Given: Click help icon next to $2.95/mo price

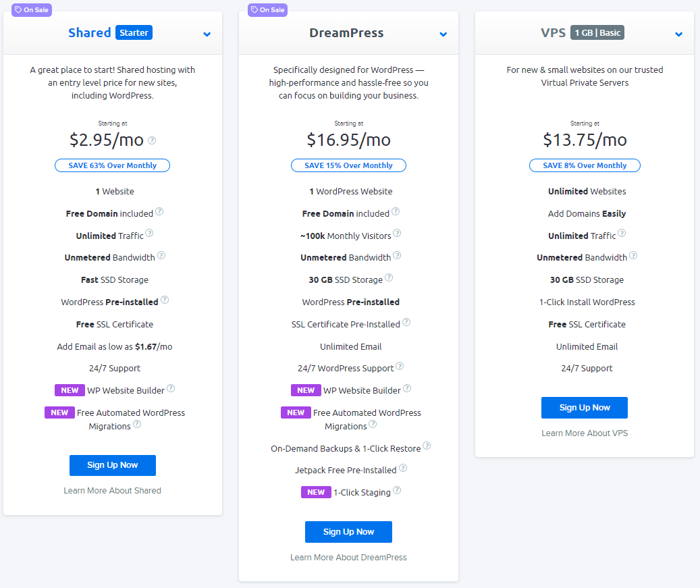Looking at the screenshot, I should tap(152, 140).
